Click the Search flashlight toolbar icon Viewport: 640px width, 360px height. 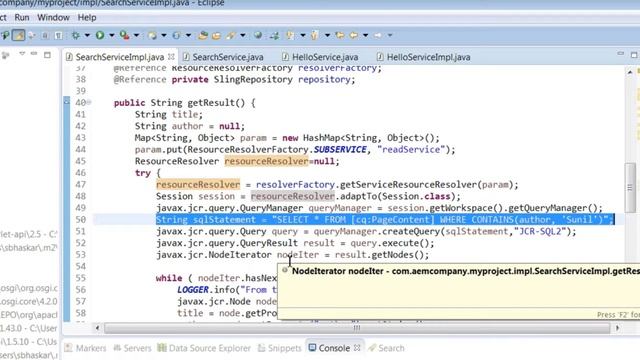point(231,36)
